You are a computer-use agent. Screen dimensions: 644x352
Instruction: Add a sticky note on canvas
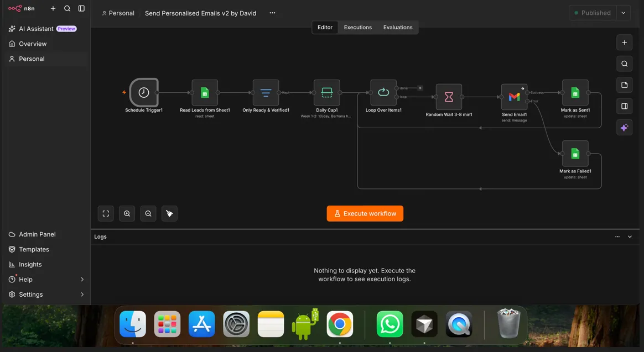click(624, 85)
